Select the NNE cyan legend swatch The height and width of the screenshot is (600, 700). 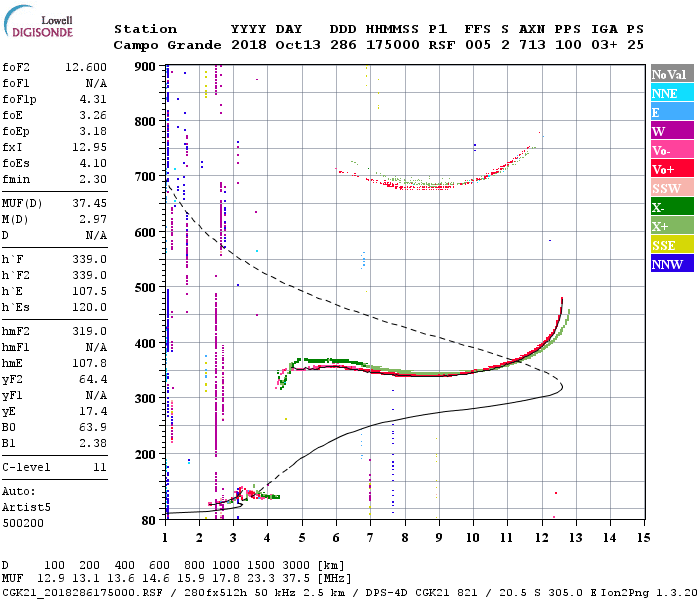pyautogui.click(x=672, y=93)
